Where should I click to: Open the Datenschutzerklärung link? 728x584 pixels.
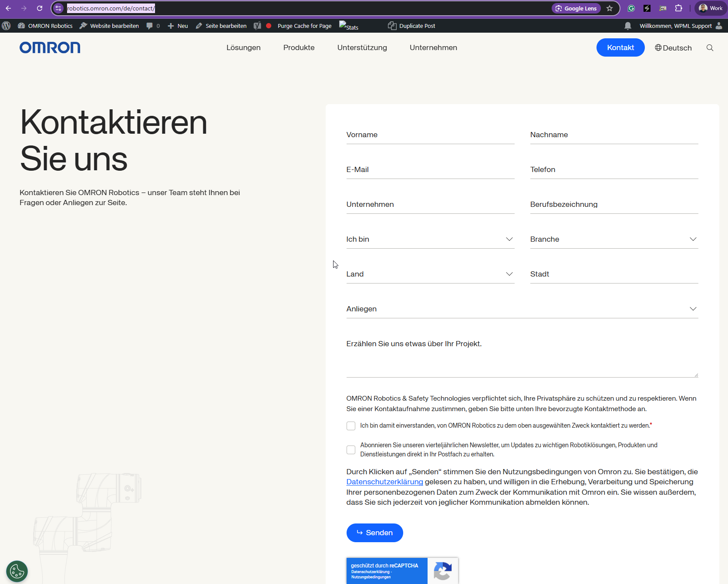pyautogui.click(x=384, y=482)
